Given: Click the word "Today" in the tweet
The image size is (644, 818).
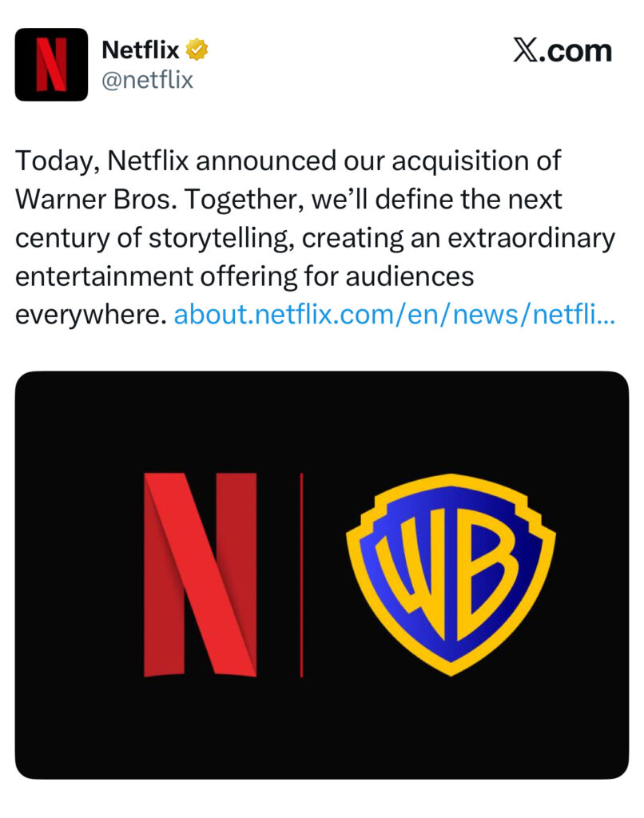Looking at the screenshot, I should (x=55, y=161).
